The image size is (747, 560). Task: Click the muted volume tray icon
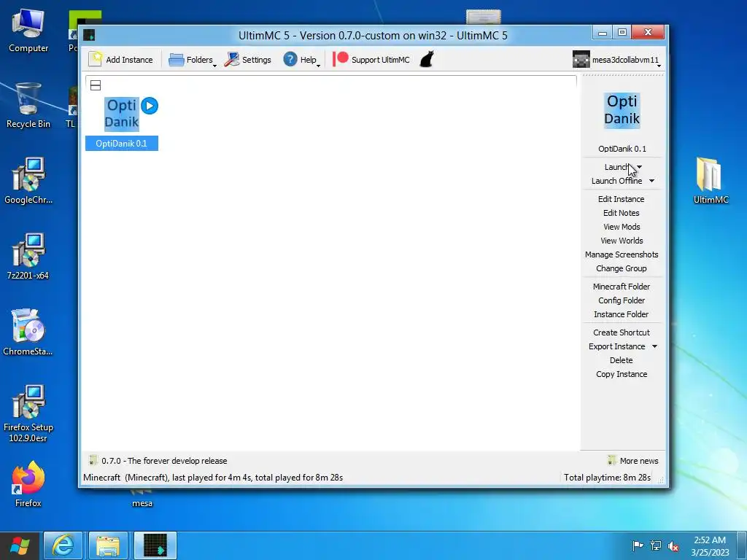point(673,545)
